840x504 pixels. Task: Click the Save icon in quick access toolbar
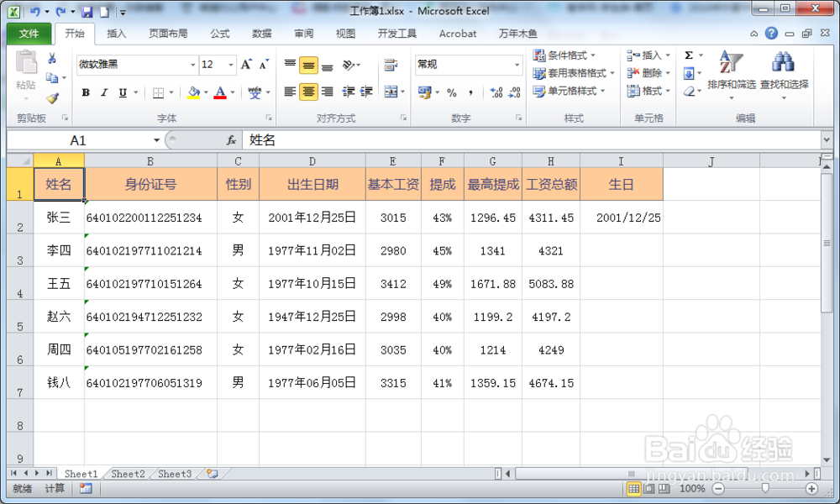pos(87,11)
